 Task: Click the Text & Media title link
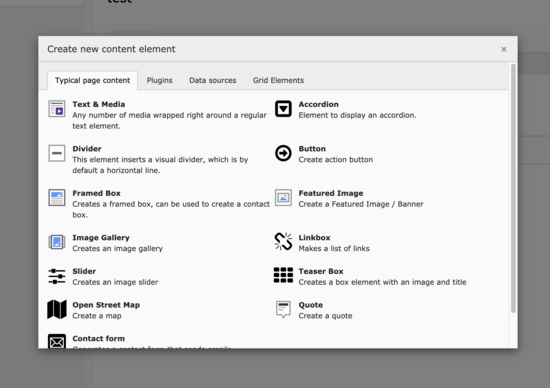(99, 104)
